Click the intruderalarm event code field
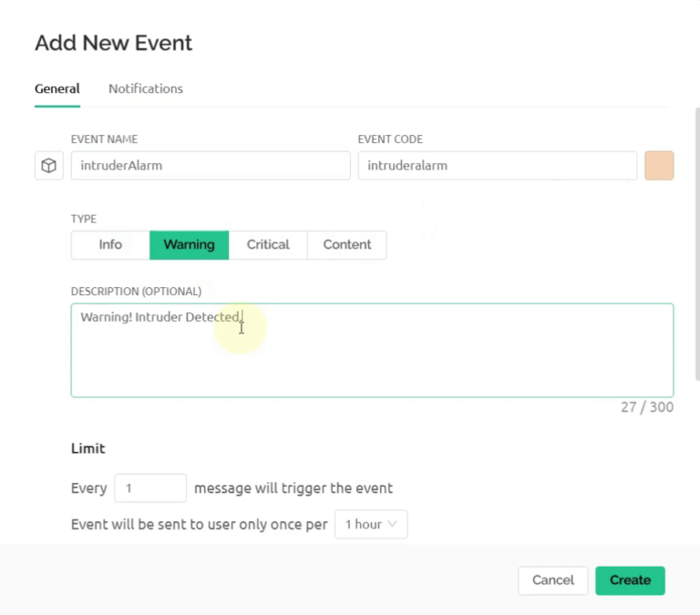The image size is (700, 615). point(497,166)
